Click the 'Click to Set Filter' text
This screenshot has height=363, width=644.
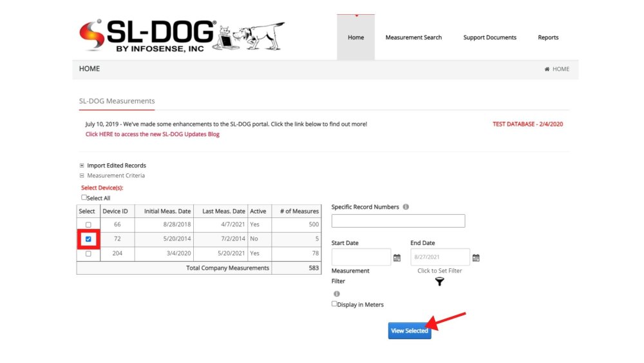coord(439,271)
